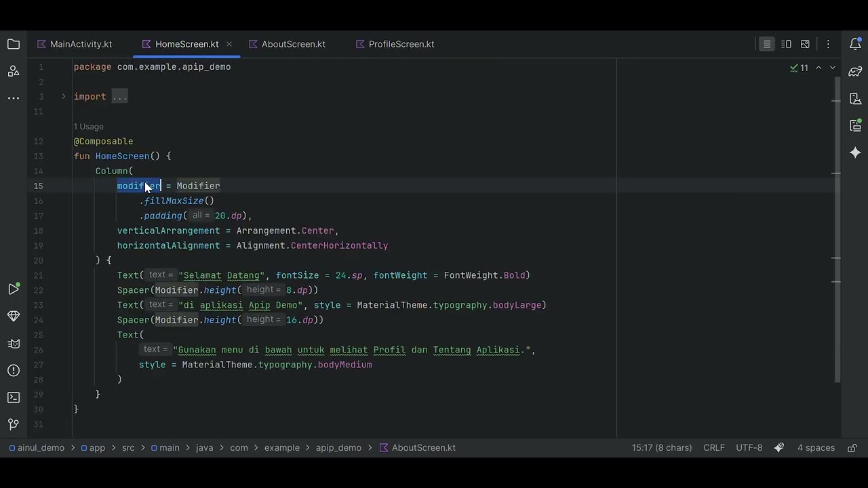Click the 1 Usage inlay link
This screenshot has height=488, width=868.
88,127
